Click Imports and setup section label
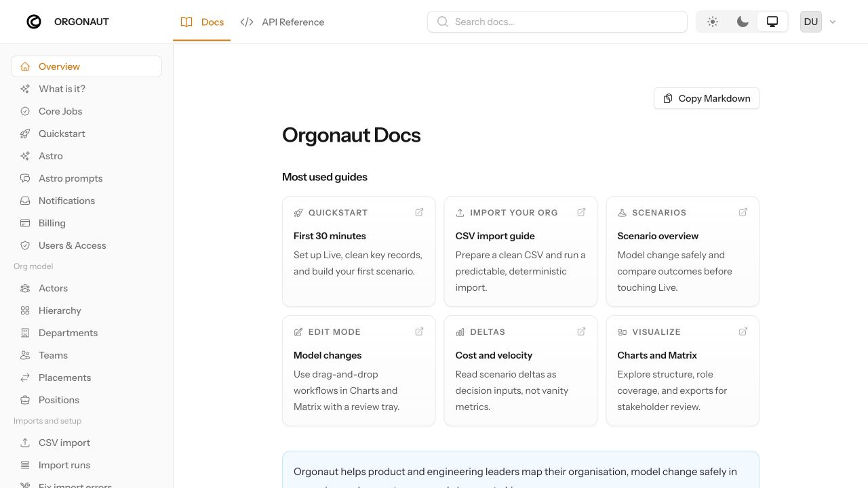 (47, 421)
